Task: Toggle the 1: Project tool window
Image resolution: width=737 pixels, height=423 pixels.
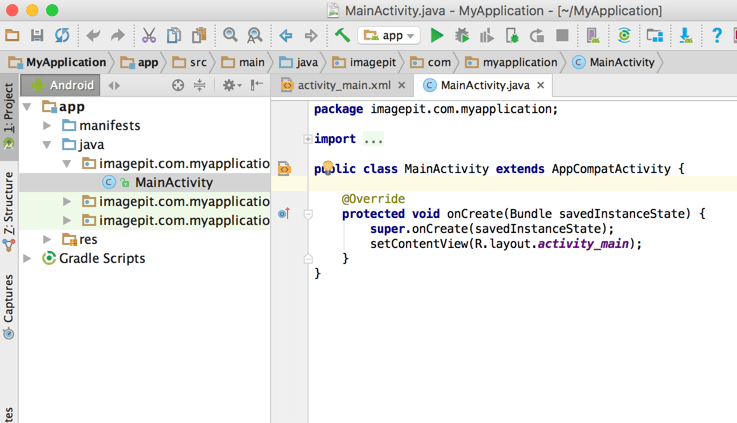Action: (x=8, y=116)
